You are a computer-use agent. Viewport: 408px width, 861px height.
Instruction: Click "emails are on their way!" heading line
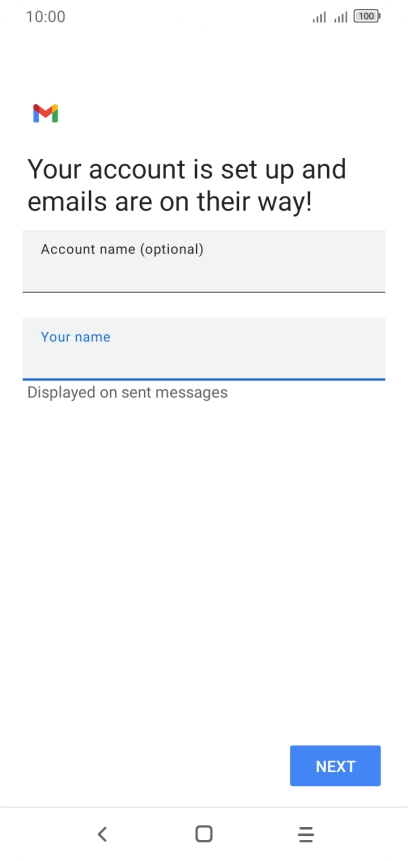coord(170,202)
